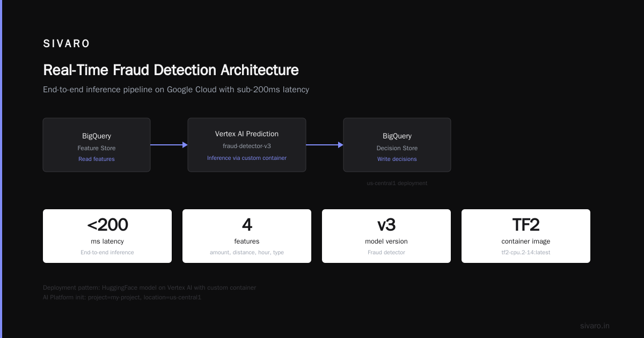Open the sivaro.in link
Screen dimensions: 644x338
[595, 326]
